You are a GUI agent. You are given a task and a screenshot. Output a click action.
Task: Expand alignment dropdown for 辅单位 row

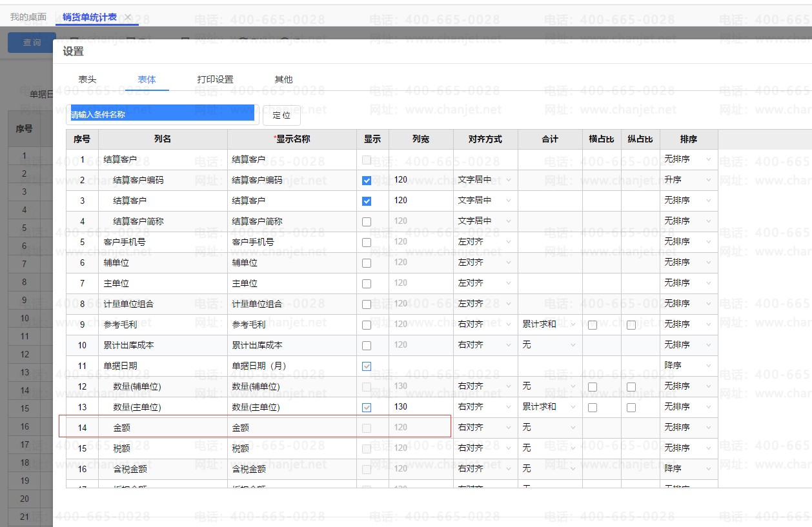pos(484,263)
